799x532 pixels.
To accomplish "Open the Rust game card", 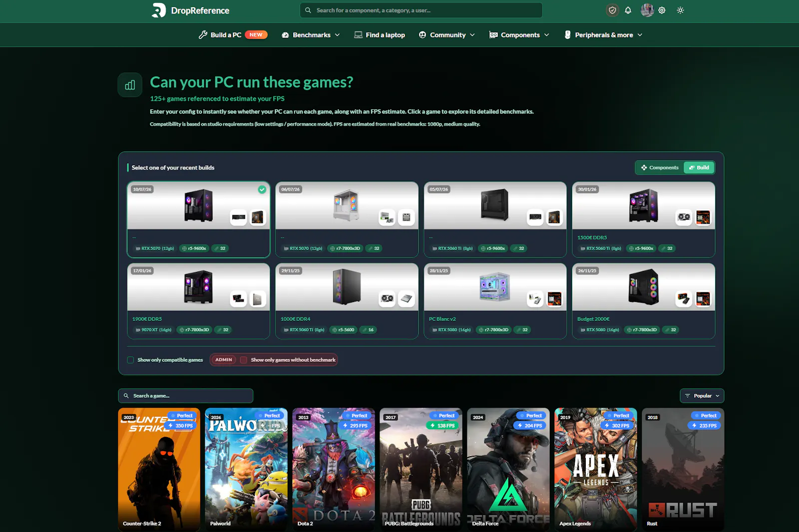I will coord(683,469).
